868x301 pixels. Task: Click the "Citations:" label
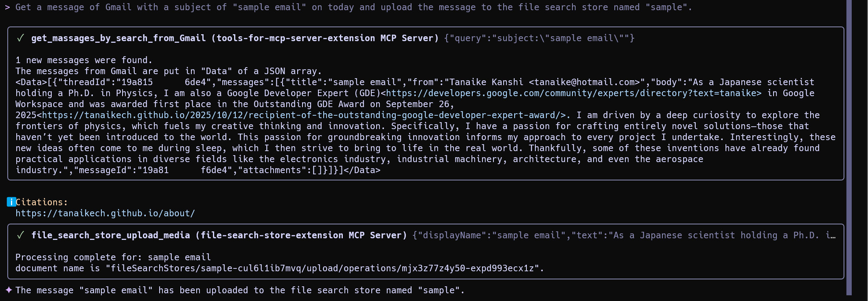tap(42, 202)
